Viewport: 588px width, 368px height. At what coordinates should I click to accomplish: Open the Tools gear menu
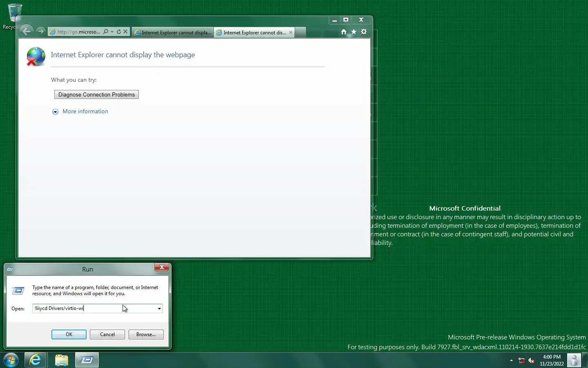pyautogui.click(x=364, y=32)
